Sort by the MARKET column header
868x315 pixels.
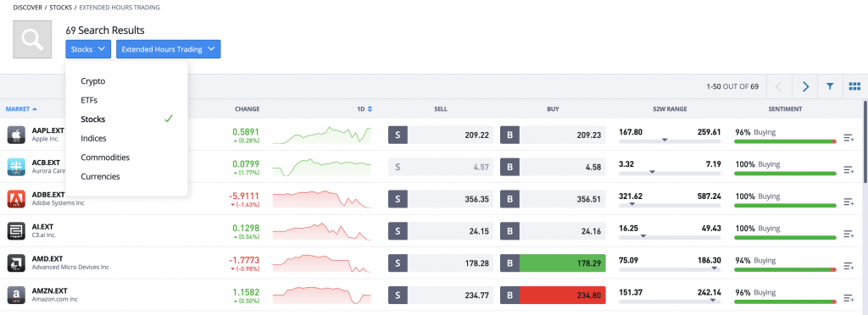click(x=21, y=109)
